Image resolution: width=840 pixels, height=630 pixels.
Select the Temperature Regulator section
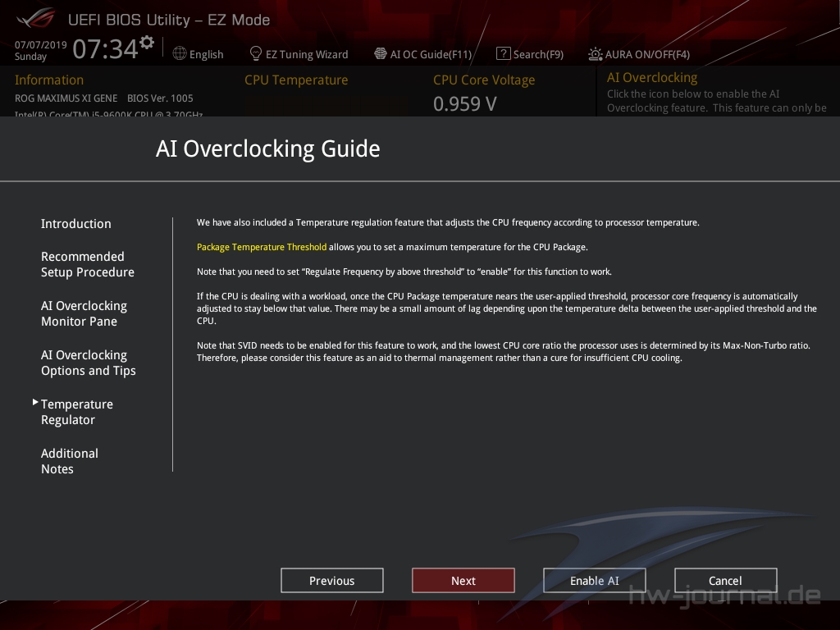coord(77,412)
